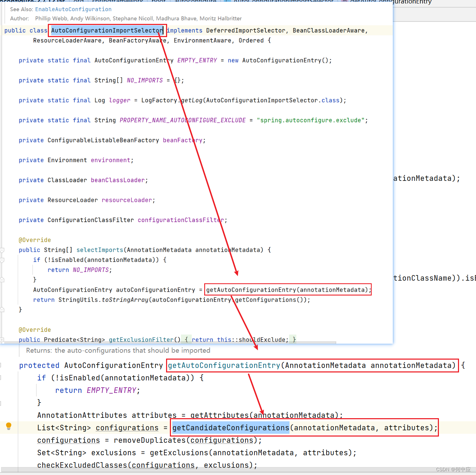
Task: Click the resourceLoader field name
Action: coord(127,200)
